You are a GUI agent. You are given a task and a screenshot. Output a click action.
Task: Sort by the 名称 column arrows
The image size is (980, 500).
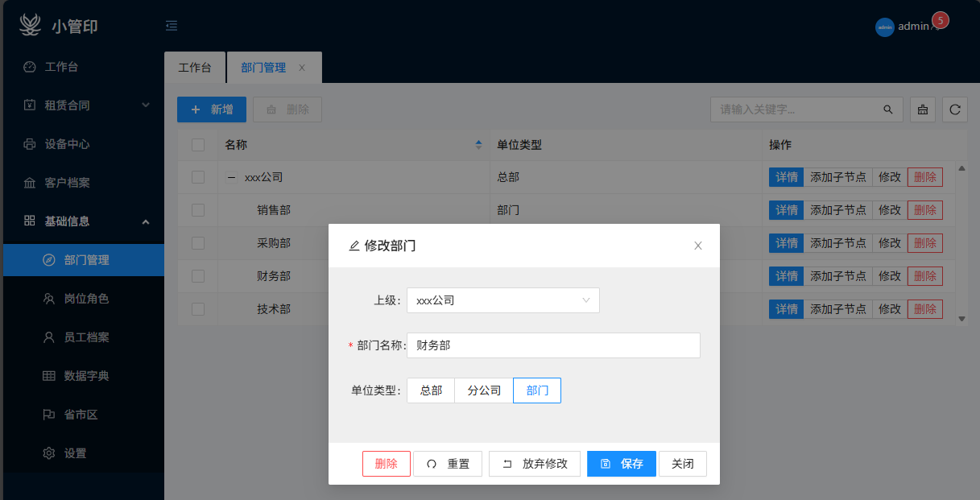coord(479,145)
